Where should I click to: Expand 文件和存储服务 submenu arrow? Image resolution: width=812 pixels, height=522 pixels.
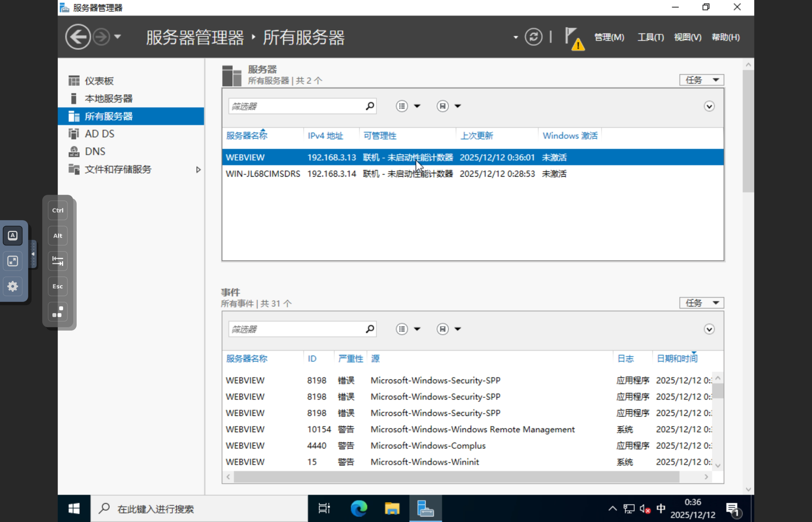[199, 169]
